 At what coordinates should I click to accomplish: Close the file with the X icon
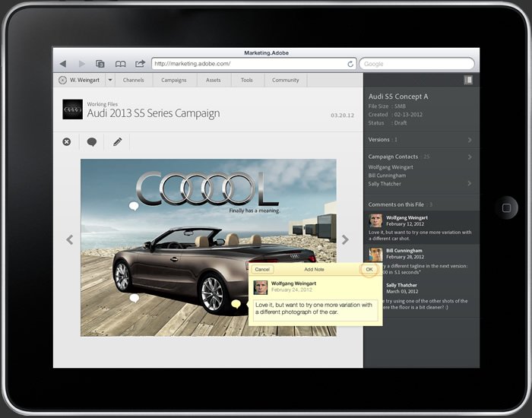pyautogui.click(x=67, y=142)
